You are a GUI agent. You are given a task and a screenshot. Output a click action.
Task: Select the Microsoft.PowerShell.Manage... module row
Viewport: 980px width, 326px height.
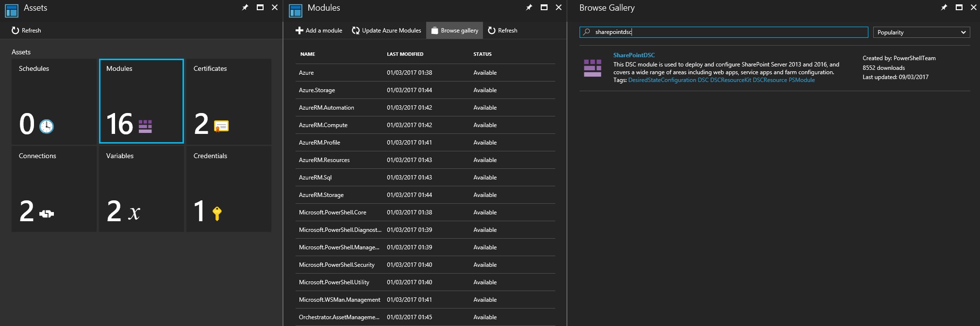pyautogui.click(x=425, y=247)
